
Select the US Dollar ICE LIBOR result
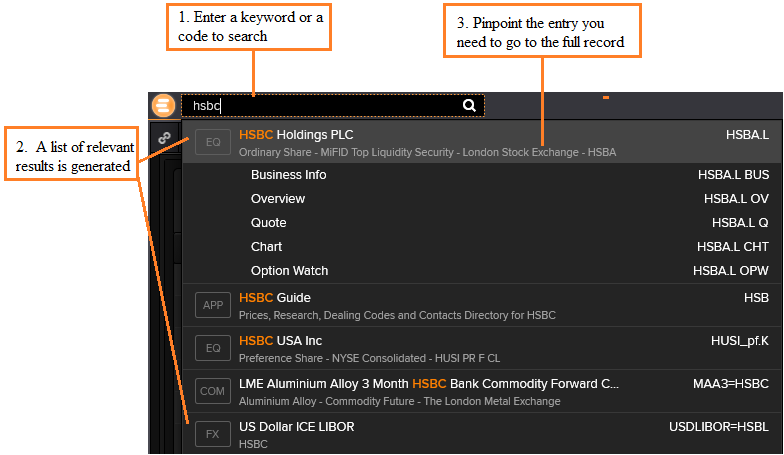point(482,434)
